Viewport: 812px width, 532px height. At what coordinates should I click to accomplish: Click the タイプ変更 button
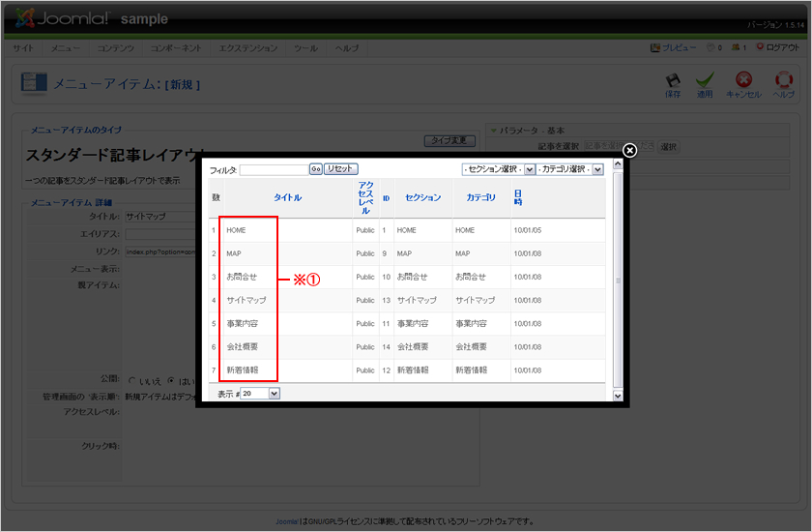(x=449, y=140)
